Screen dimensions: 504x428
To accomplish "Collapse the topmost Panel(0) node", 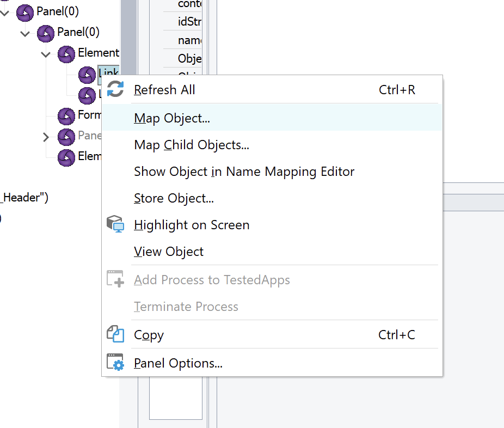I will coord(5,12).
